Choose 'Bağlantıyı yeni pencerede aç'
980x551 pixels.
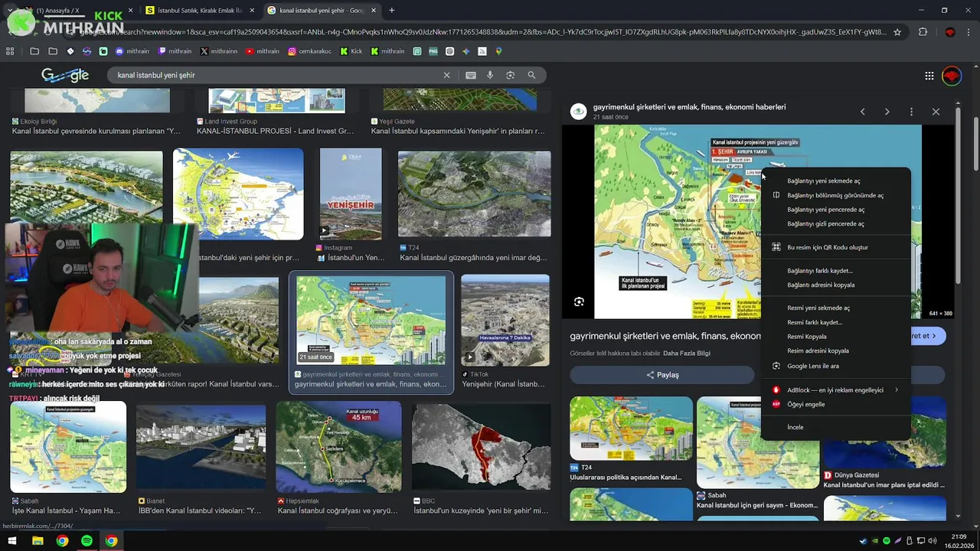coord(836,210)
